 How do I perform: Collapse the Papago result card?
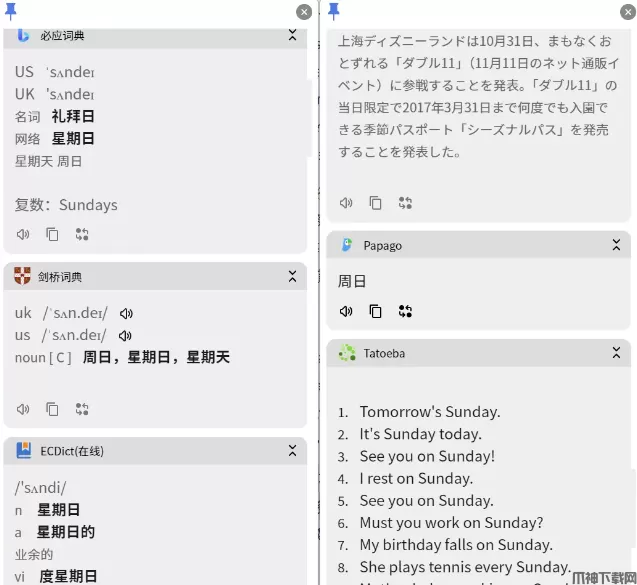click(616, 245)
